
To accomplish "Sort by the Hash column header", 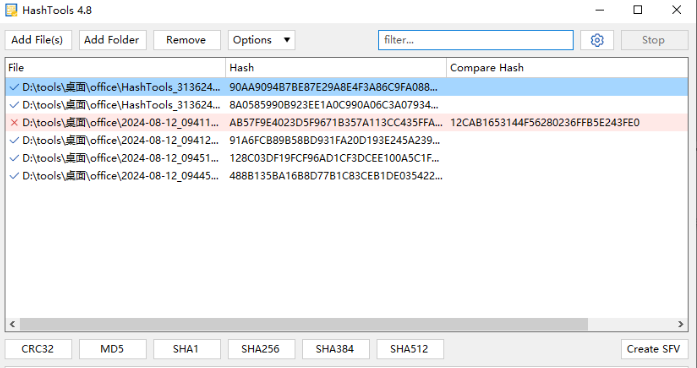I will click(x=336, y=68).
